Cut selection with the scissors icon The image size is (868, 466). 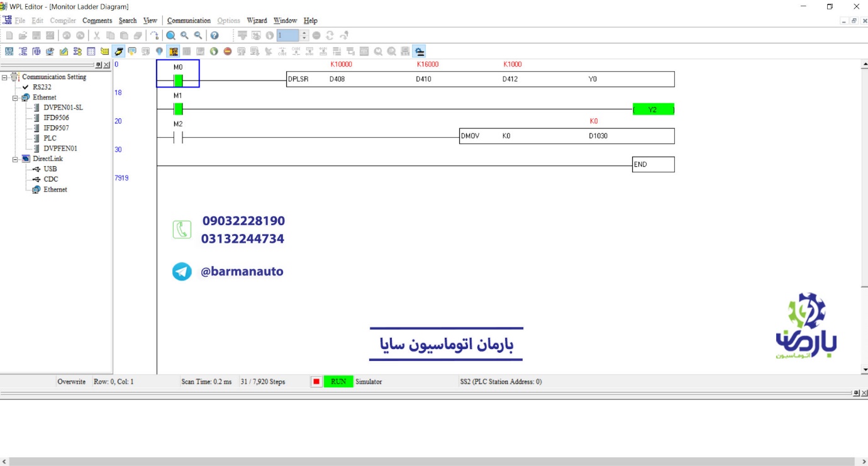pos(96,35)
